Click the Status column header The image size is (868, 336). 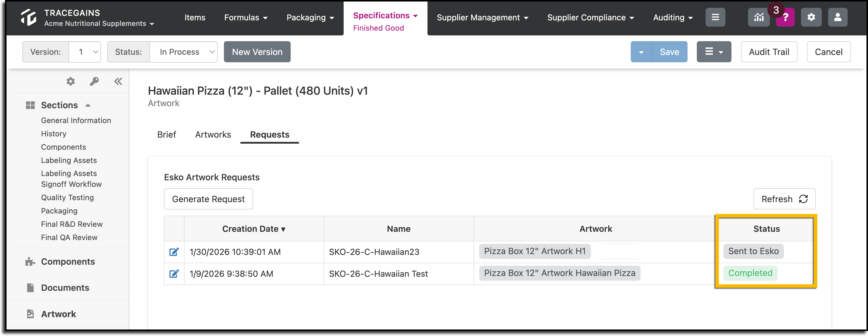pyautogui.click(x=767, y=229)
